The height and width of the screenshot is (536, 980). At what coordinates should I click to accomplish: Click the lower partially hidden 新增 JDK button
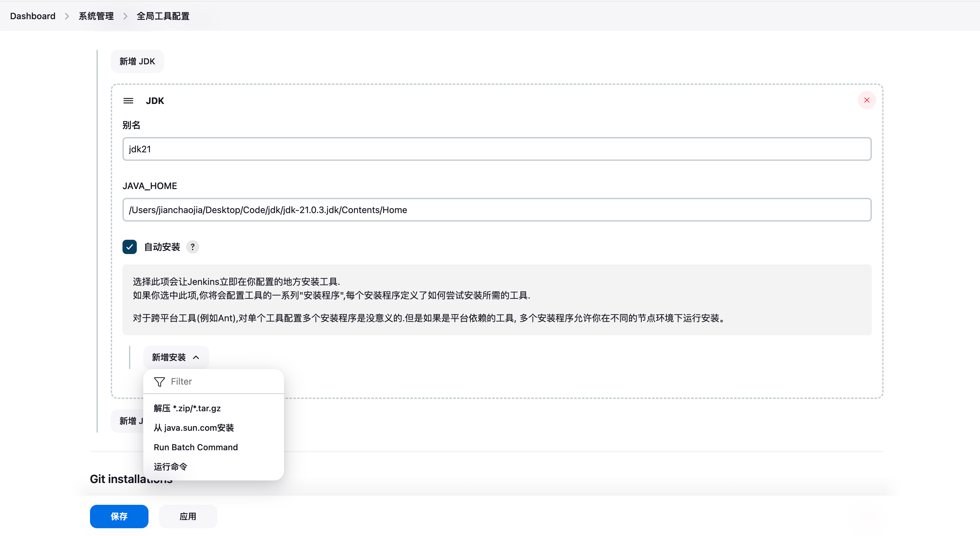coord(128,421)
